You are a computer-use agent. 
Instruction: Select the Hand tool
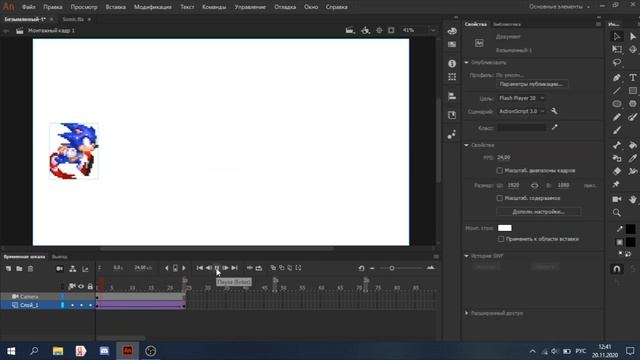click(x=633, y=199)
